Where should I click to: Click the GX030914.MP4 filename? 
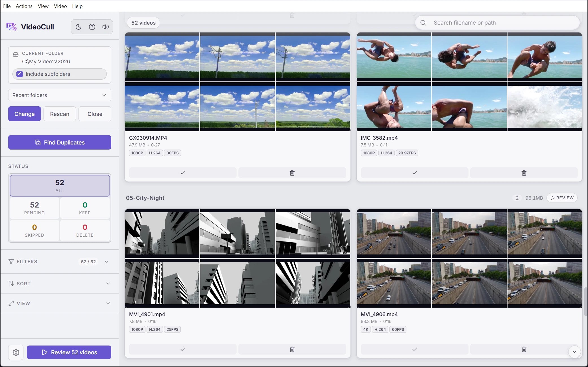pyautogui.click(x=148, y=138)
